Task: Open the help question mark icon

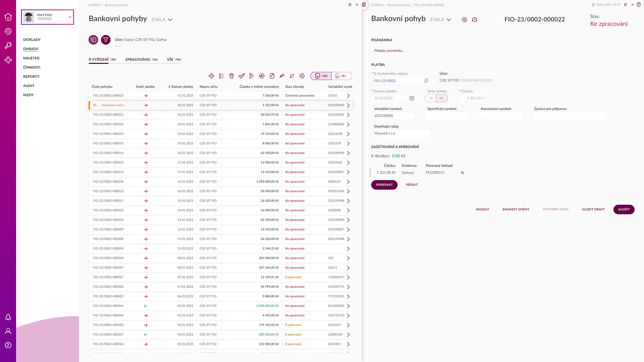Action: [x=8, y=346]
